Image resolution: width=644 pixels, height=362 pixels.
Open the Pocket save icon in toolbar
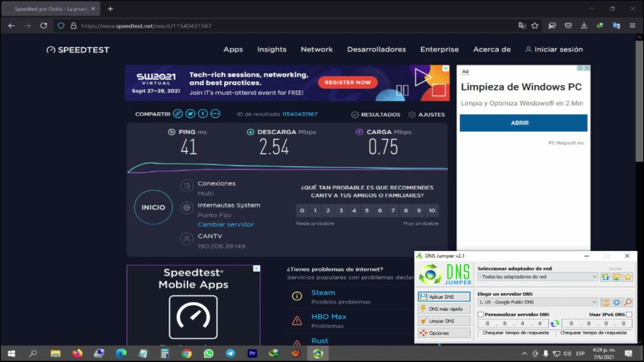[568, 26]
